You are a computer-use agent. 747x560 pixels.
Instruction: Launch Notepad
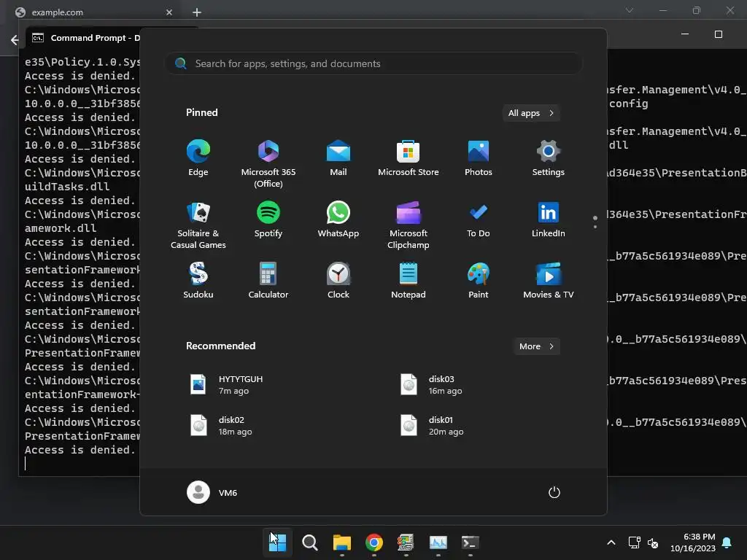[409, 281]
